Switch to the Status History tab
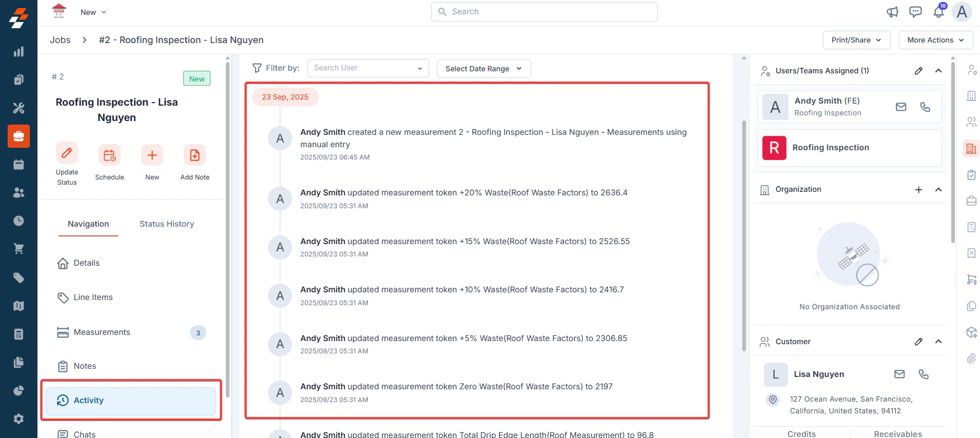The height and width of the screenshot is (438, 980). tap(167, 224)
